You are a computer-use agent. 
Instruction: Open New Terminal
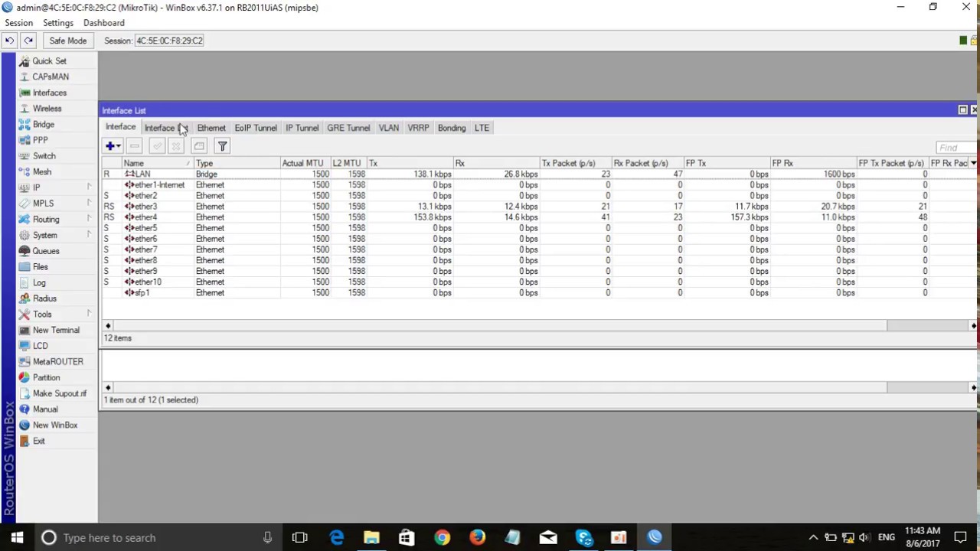[x=56, y=330]
